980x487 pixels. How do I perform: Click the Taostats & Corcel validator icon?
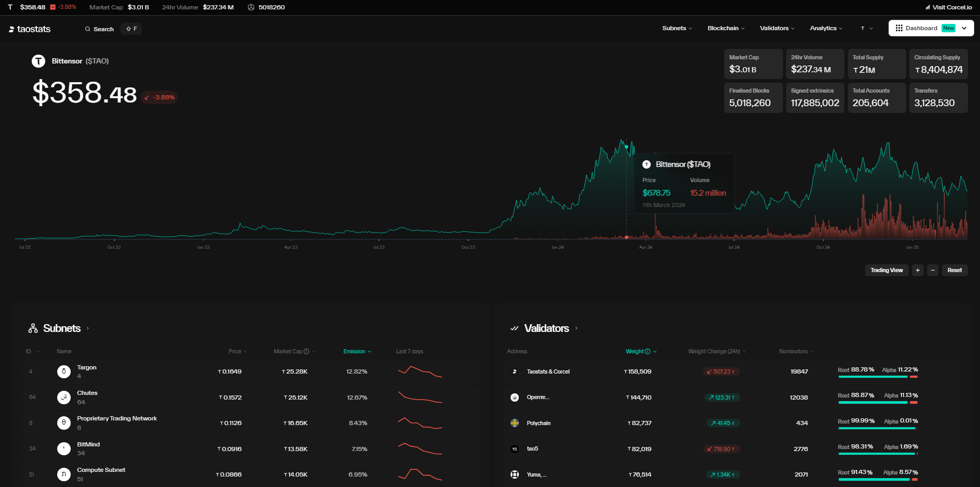pyautogui.click(x=515, y=371)
